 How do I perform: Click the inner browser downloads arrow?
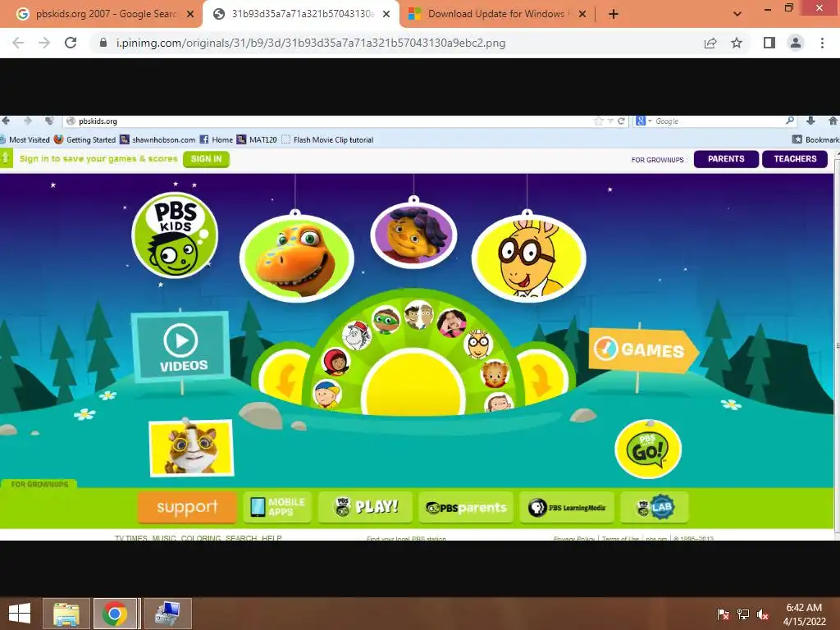tap(810, 121)
